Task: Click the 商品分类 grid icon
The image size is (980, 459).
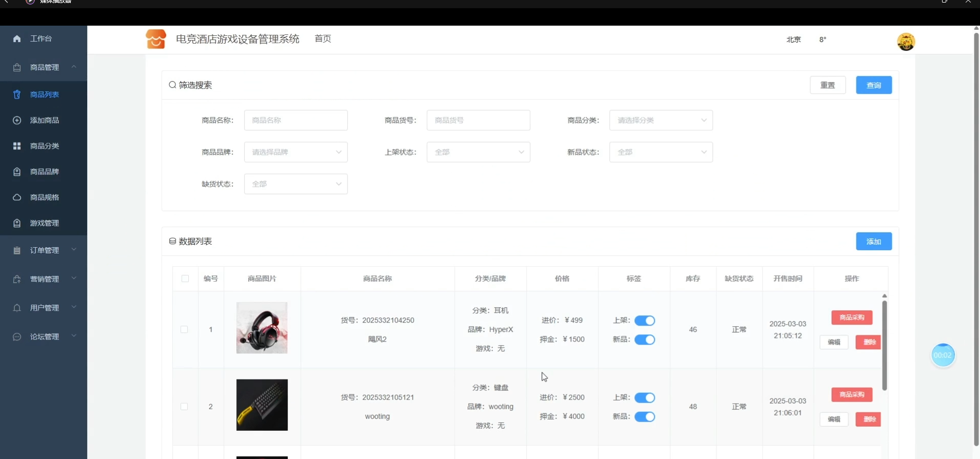Action: coord(17,146)
